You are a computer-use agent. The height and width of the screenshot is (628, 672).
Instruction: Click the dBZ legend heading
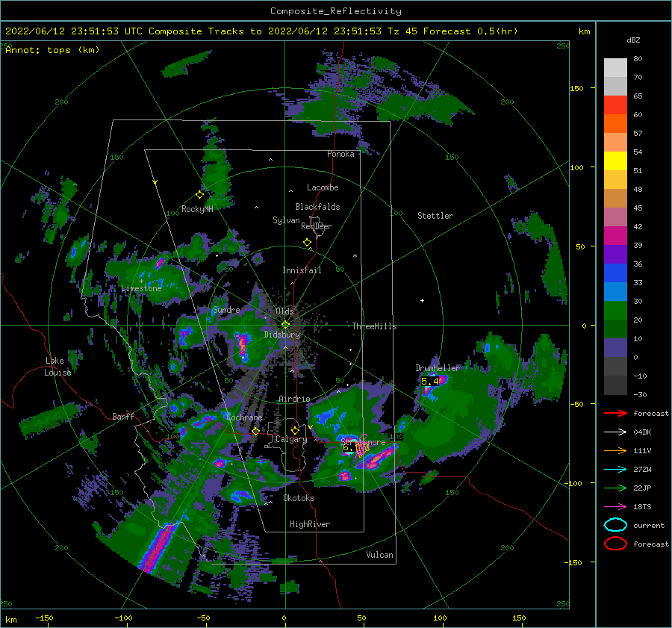(633, 40)
